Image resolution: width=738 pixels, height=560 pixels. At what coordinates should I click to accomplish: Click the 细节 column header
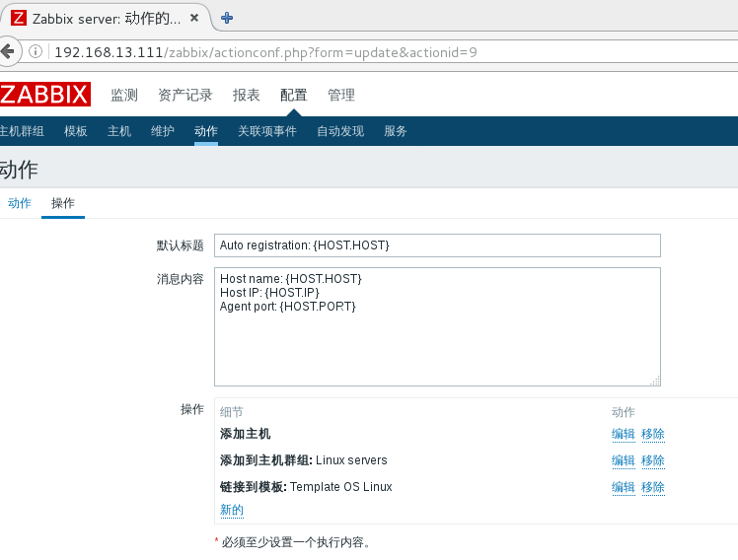click(x=232, y=412)
